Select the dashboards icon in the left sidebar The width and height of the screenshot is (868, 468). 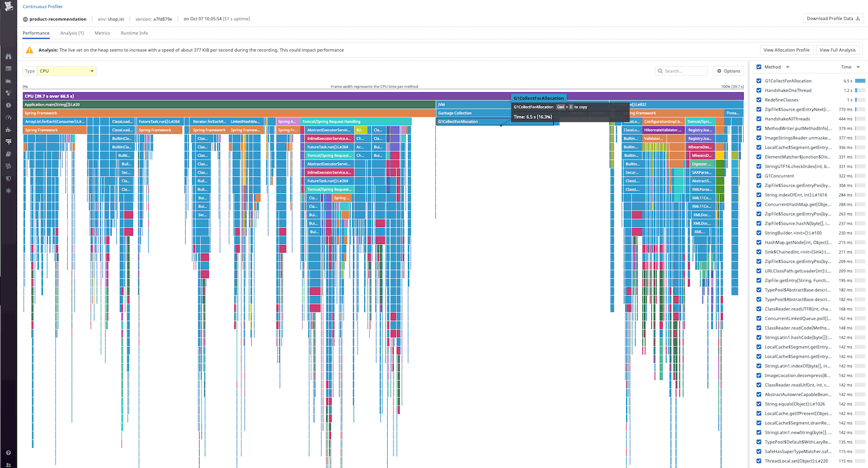click(x=8, y=69)
